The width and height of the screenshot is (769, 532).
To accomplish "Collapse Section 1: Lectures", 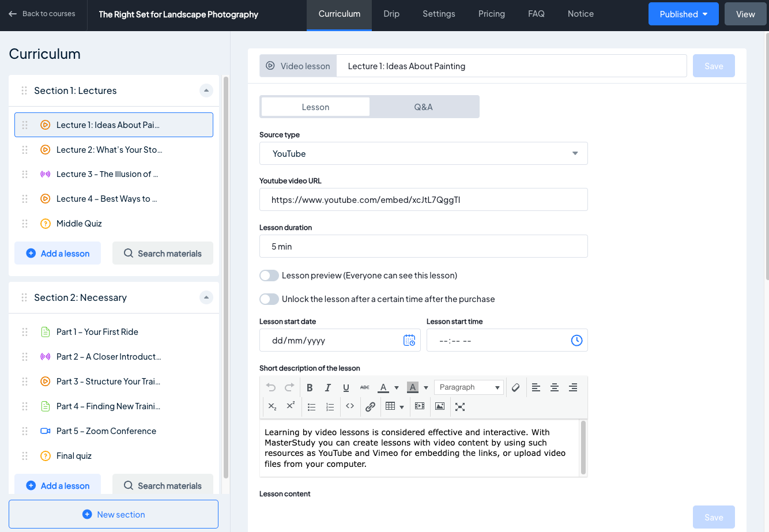I will pyautogui.click(x=206, y=90).
